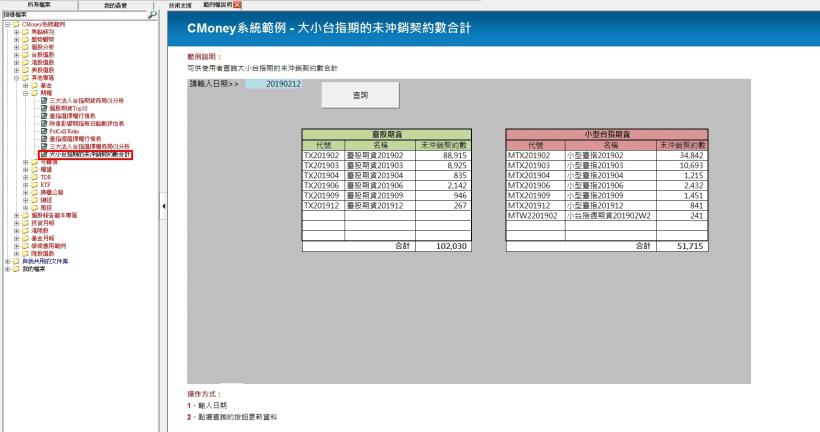
Task: Expand the 興櫃公發 folder
Action: 26,192
